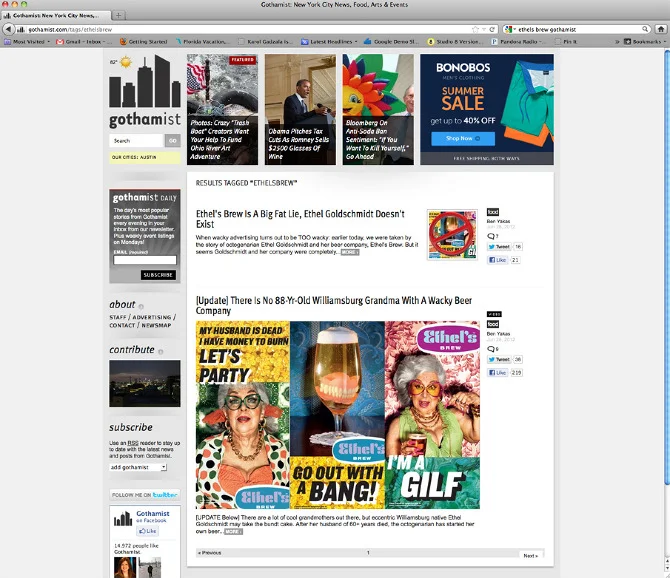Image resolution: width=670 pixels, height=578 pixels.
Task: Bookmark this page with the star icon
Action: click(475, 29)
